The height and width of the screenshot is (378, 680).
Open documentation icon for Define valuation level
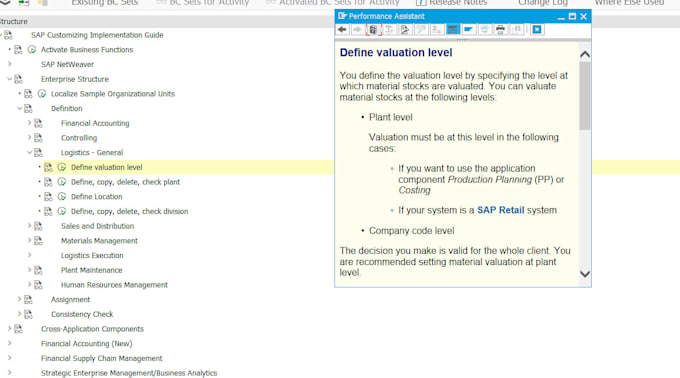[48, 167]
